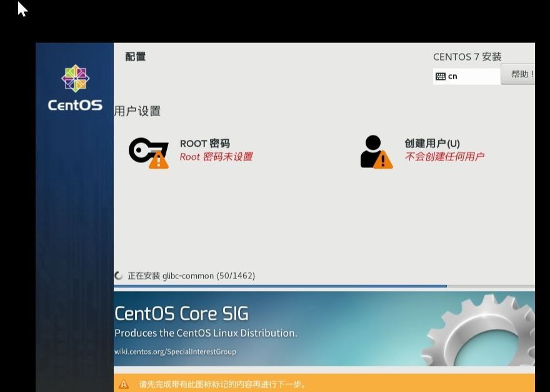Click the status text 正在安装 glibc-common (50/1462)

click(x=191, y=276)
